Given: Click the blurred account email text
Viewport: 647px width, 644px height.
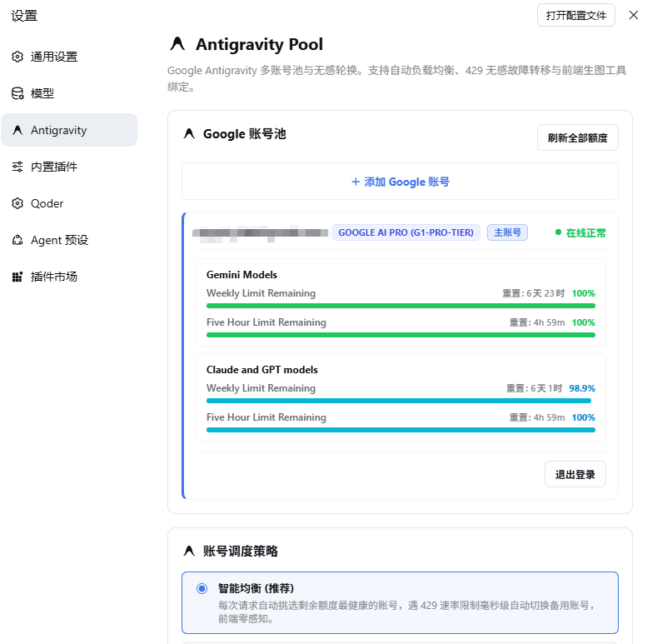Looking at the screenshot, I should (260, 233).
